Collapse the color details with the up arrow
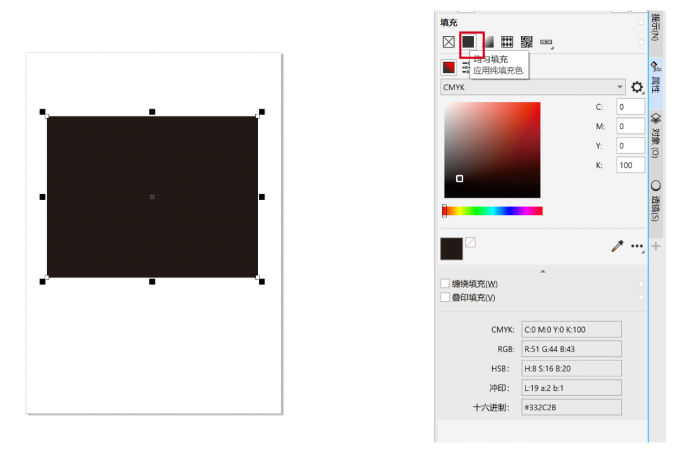This screenshot has width=680, height=455. [x=543, y=272]
